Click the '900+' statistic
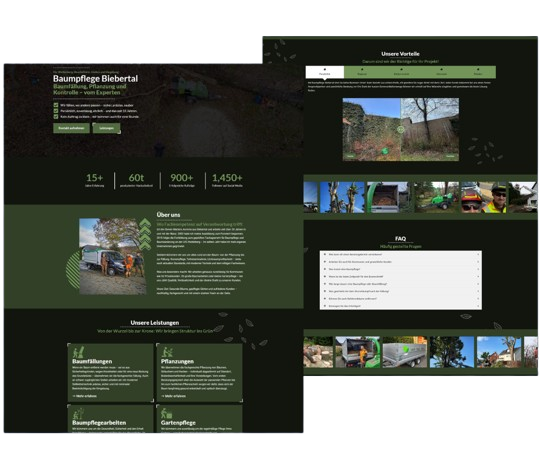Image resolution: width=542 pixels, height=460 pixels. click(x=181, y=178)
